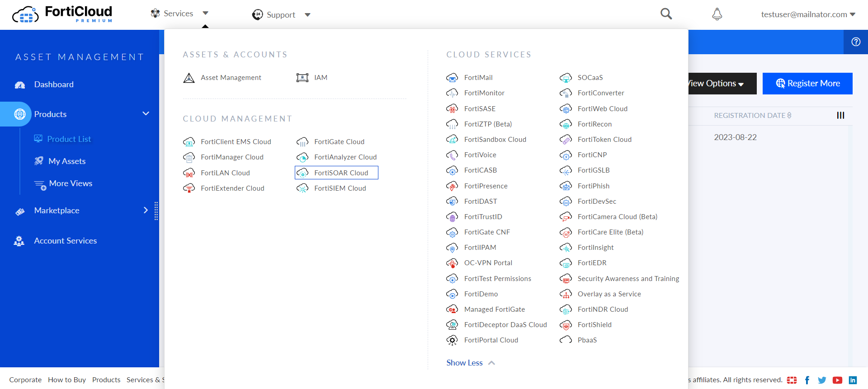Expand the Marketplace sidebar section
Screen dimensions: 868x389
coord(146,210)
